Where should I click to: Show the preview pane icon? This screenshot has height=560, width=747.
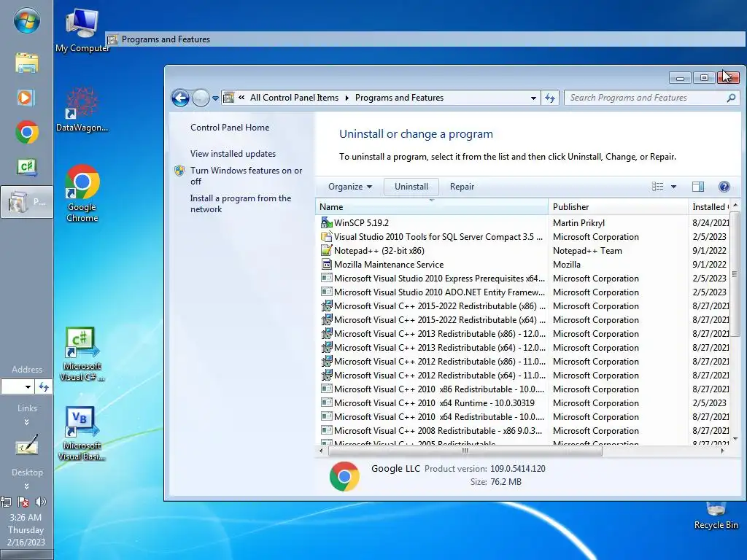[x=698, y=187]
